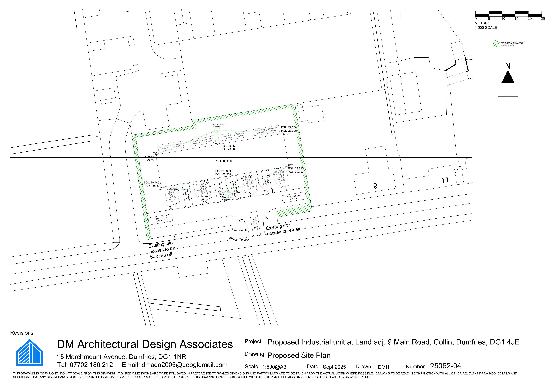Click house number 11 on the plan

pos(445,180)
